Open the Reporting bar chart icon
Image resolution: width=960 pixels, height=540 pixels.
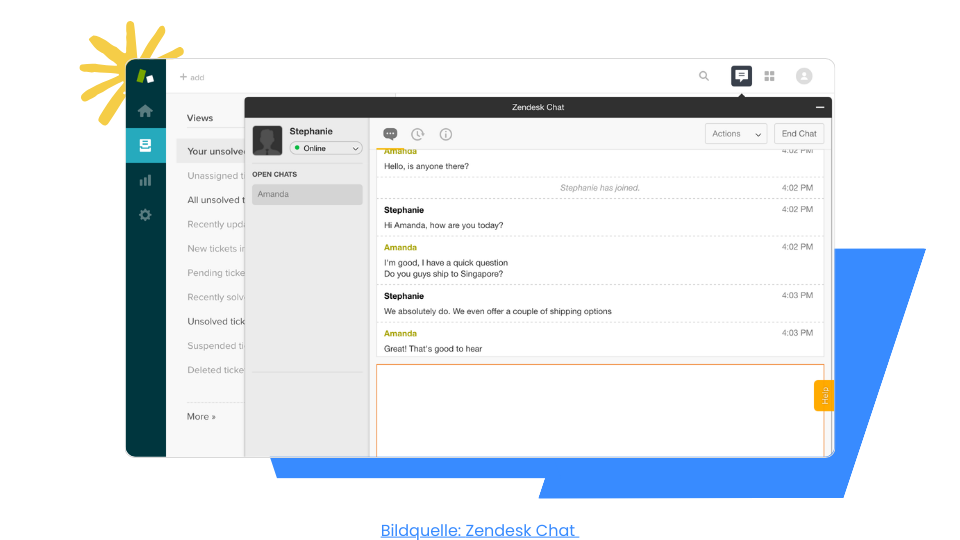click(x=145, y=180)
